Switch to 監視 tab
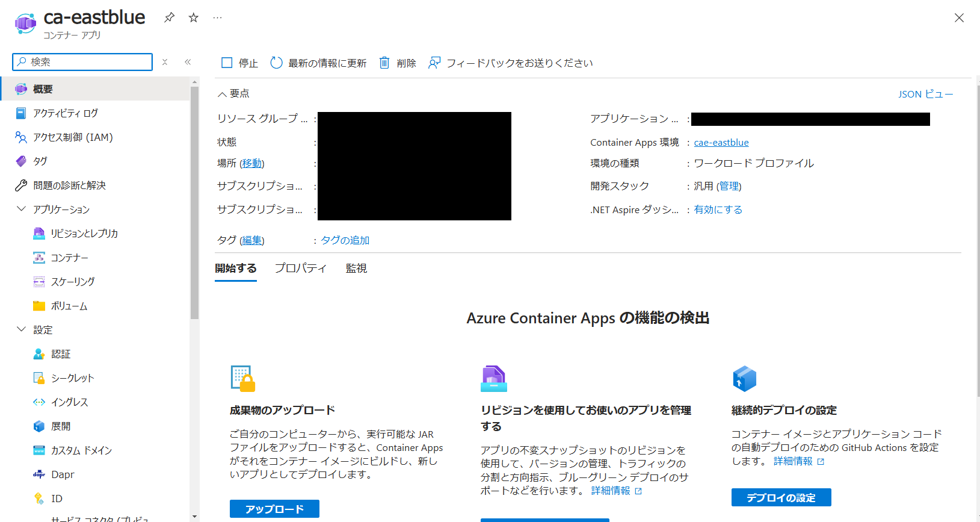980x522 pixels. [x=356, y=269]
